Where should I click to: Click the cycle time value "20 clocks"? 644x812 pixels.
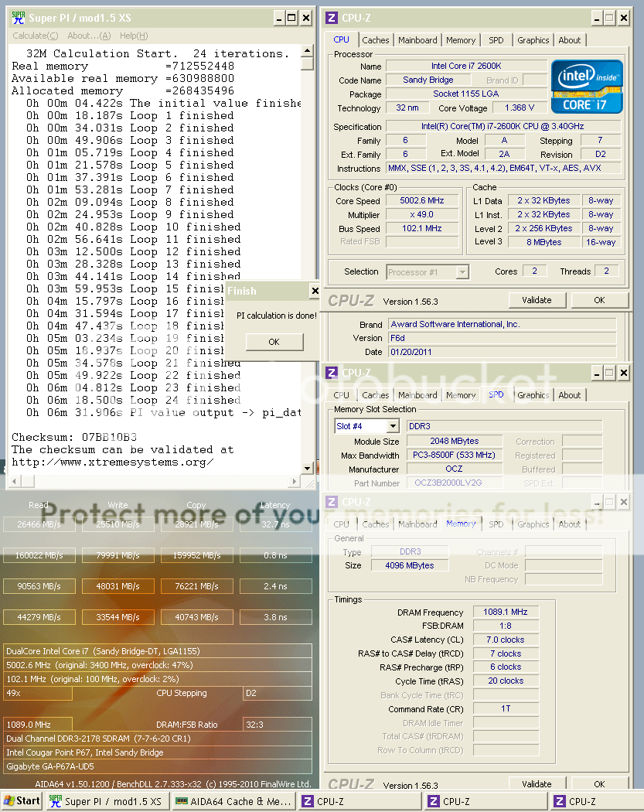(x=506, y=681)
